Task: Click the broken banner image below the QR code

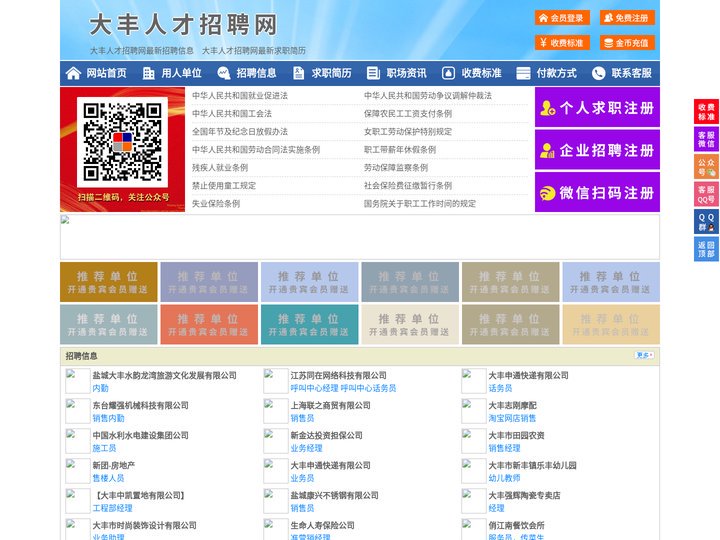Action: [360, 237]
